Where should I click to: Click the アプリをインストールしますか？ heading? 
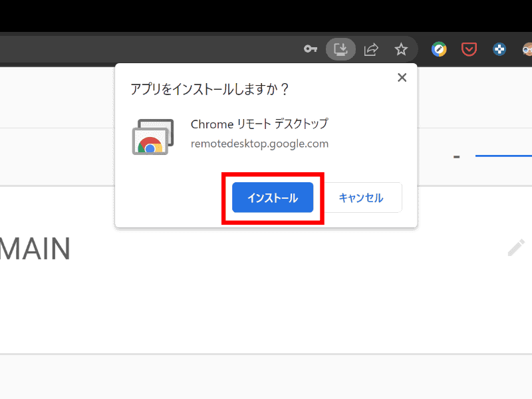pyautogui.click(x=209, y=89)
